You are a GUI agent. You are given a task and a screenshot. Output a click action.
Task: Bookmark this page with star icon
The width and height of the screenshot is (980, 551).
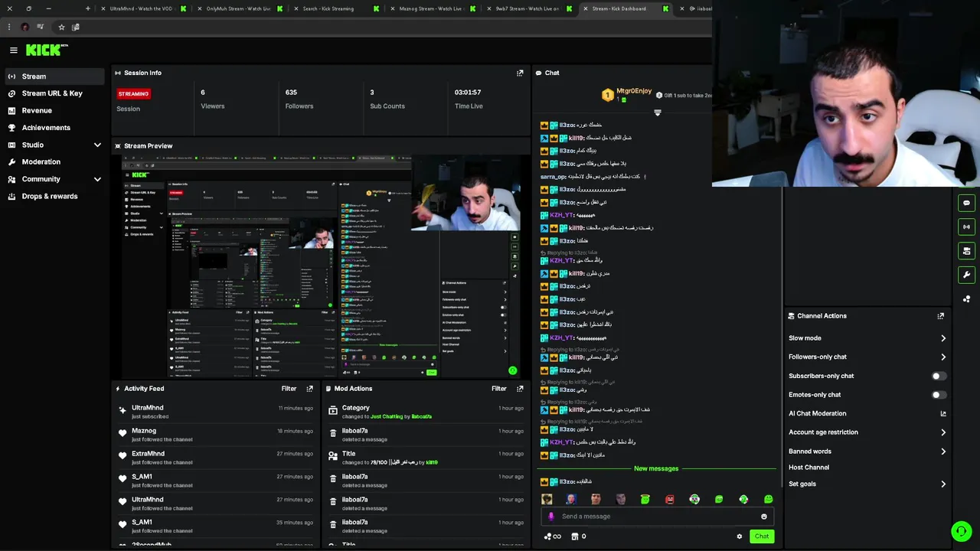[61, 27]
